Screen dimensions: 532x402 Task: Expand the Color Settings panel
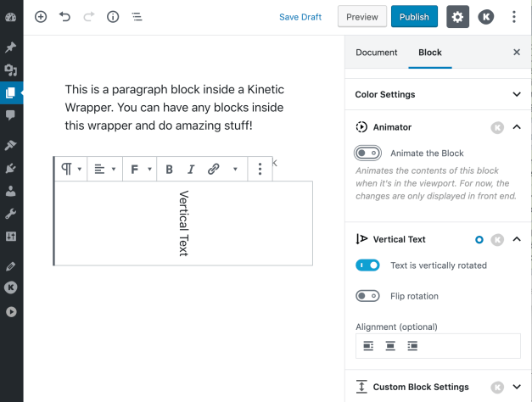point(517,95)
